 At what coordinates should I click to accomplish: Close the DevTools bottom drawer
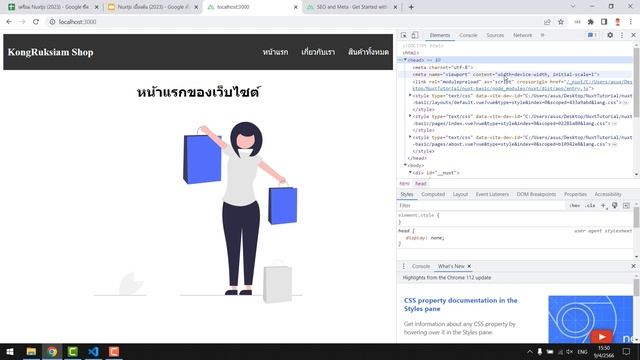(633, 266)
